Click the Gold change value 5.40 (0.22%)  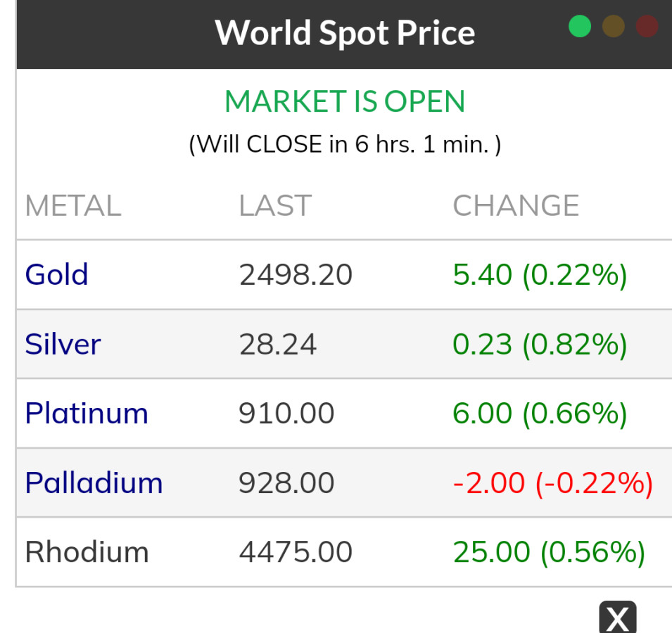540,274
